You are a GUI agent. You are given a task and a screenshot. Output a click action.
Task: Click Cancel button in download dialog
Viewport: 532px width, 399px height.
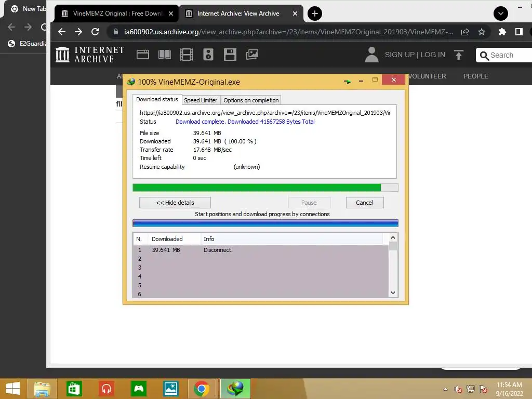point(365,203)
